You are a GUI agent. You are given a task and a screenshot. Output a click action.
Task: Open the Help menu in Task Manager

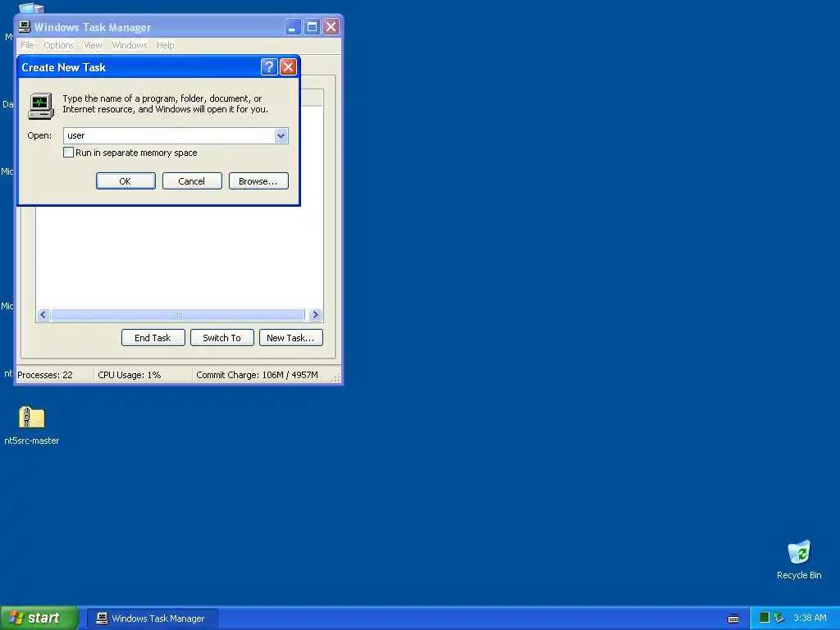pyautogui.click(x=165, y=45)
